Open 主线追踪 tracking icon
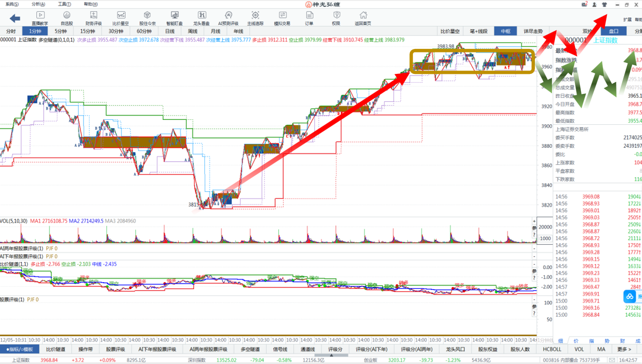The width and height of the screenshot is (642, 364). 255,18
